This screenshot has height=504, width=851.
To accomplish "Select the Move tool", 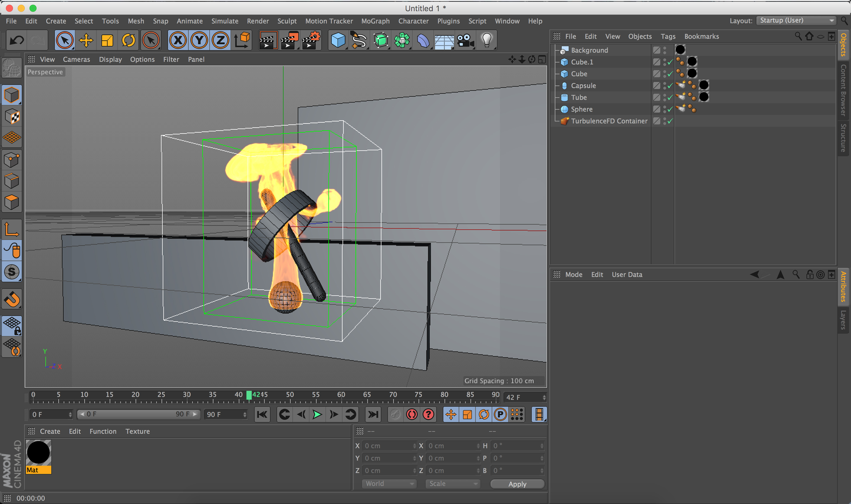I will point(86,40).
